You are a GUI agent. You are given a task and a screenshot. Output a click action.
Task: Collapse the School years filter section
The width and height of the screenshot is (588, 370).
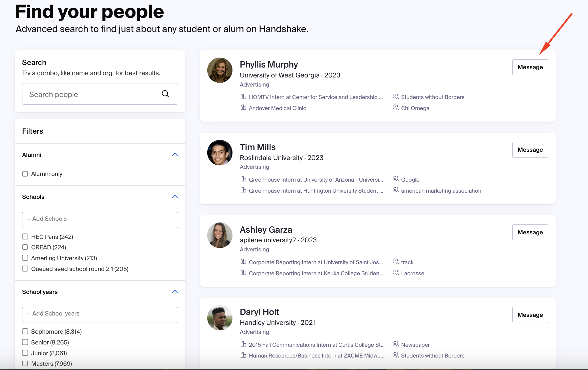[x=175, y=292]
